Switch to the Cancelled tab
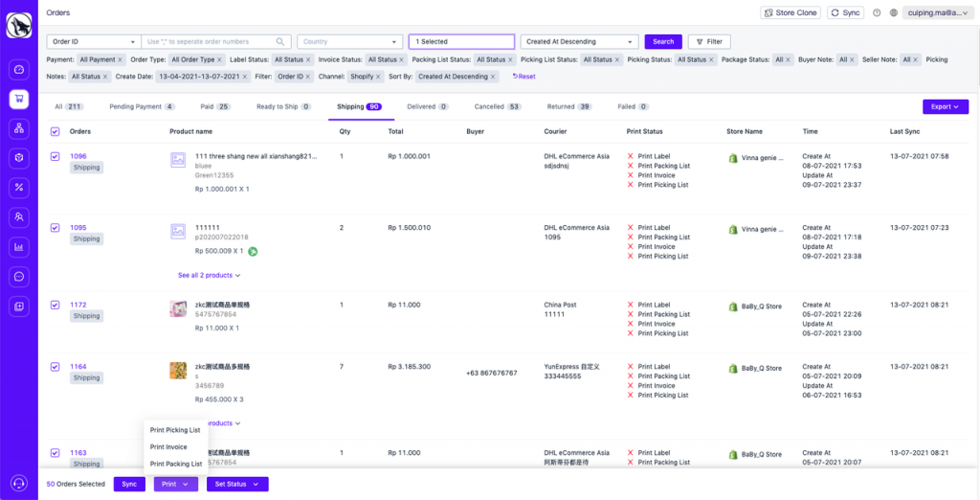Image resolution: width=980 pixels, height=500 pixels. 498,107
